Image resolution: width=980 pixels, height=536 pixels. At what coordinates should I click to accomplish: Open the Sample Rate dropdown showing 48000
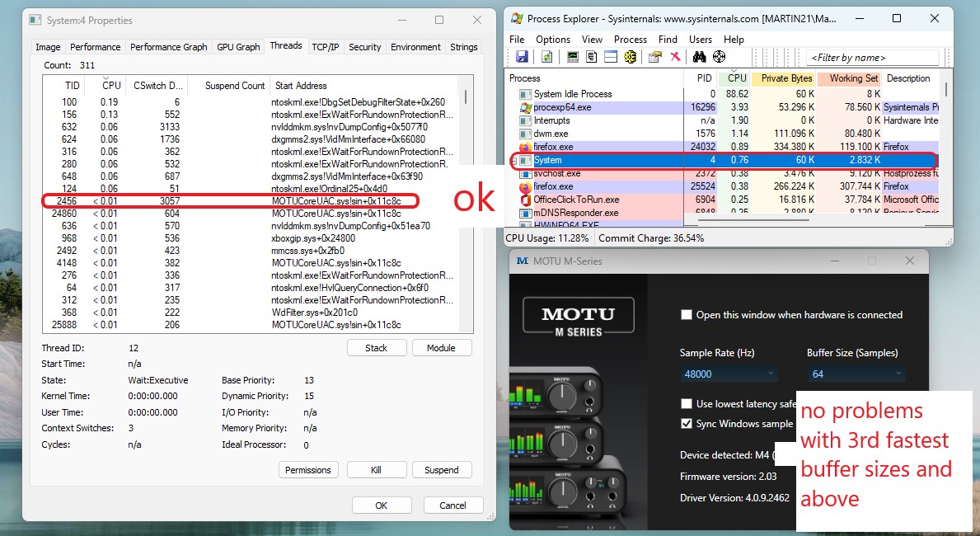[x=729, y=374]
